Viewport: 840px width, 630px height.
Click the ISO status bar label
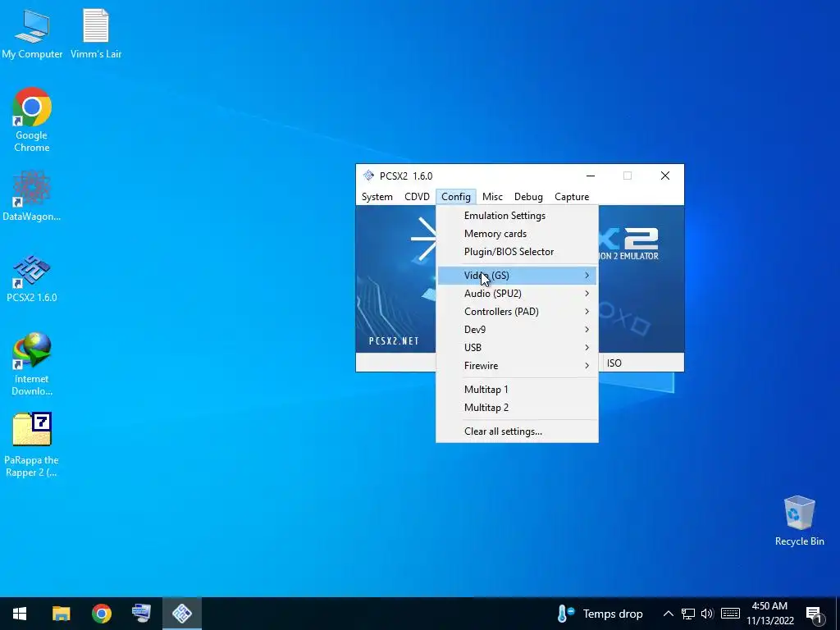click(x=614, y=363)
